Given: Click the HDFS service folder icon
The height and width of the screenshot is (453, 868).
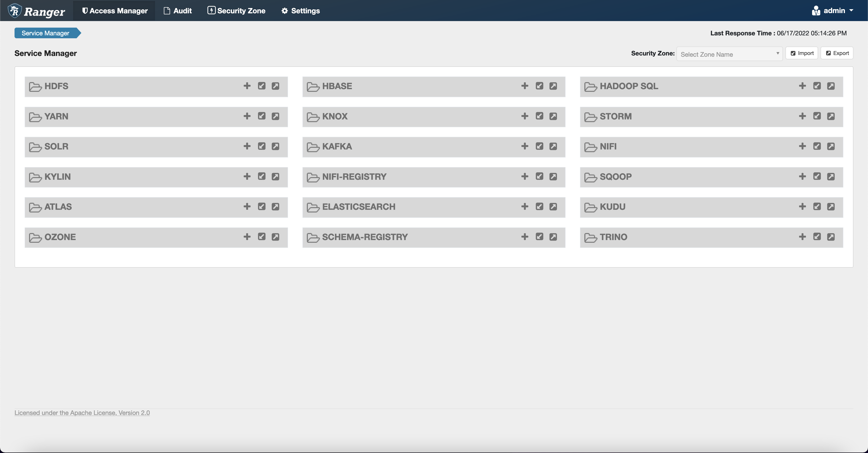Looking at the screenshot, I should [35, 86].
